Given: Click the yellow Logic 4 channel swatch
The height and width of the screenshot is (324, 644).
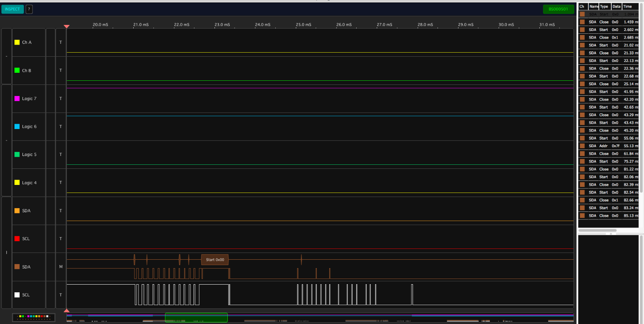Looking at the screenshot, I should [17, 183].
